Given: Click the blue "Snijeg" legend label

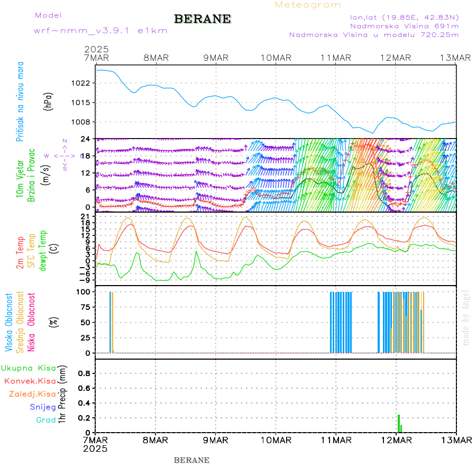Looking at the screenshot, I should (43, 407).
